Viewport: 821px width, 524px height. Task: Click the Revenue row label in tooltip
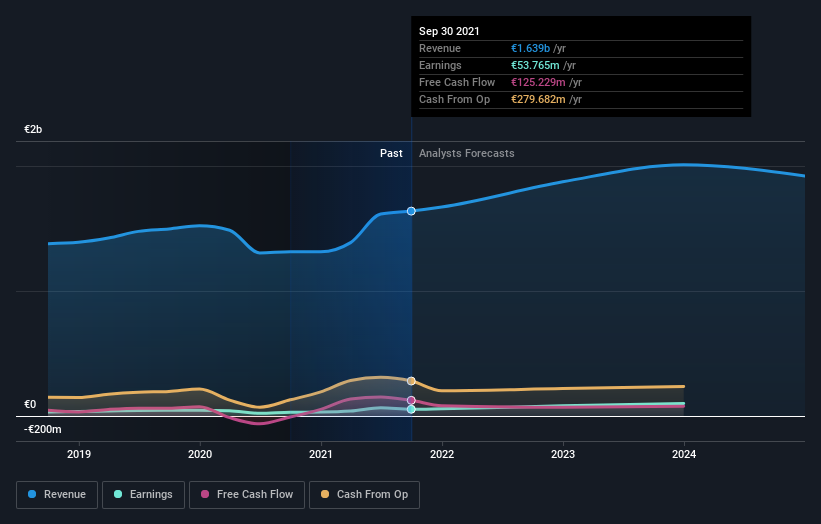click(x=440, y=48)
